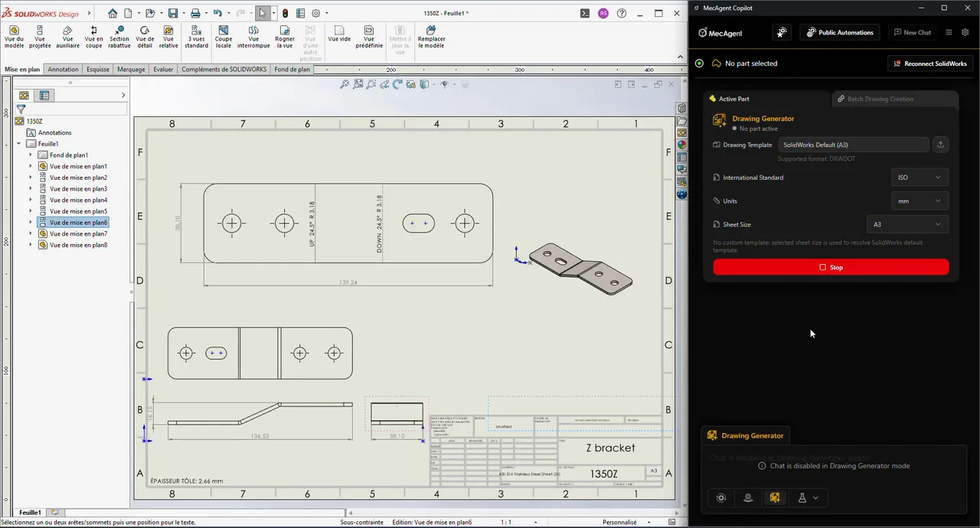The width and height of the screenshot is (980, 528).
Task: Click the Save diskette icon
Action: coord(173,13)
